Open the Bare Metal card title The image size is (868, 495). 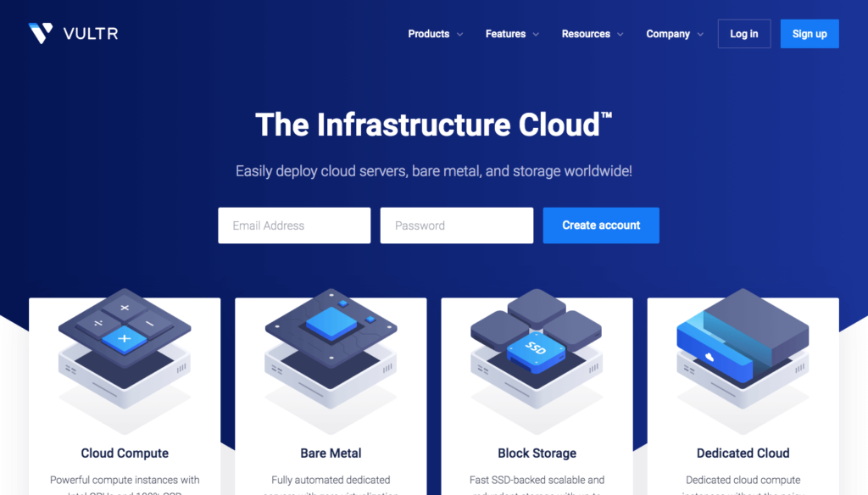point(331,453)
